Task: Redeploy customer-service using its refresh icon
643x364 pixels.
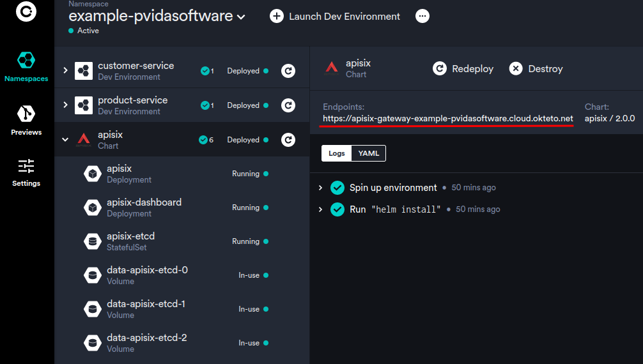Action: click(289, 71)
